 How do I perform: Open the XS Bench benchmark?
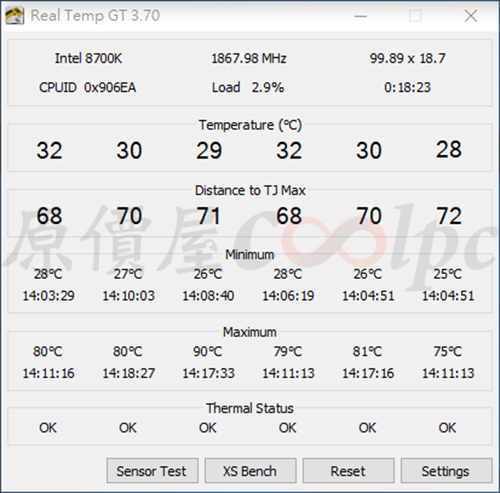click(250, 471)
